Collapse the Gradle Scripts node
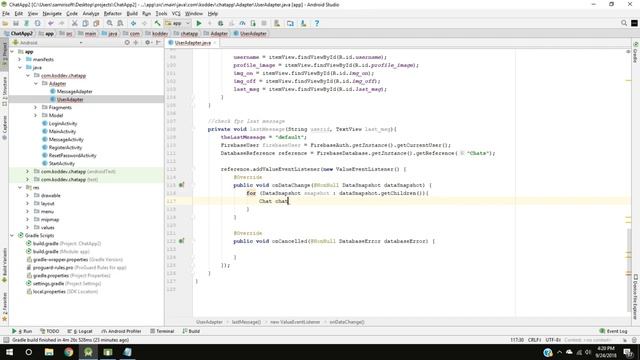The image size is (640, 360). tap(12, 236)
